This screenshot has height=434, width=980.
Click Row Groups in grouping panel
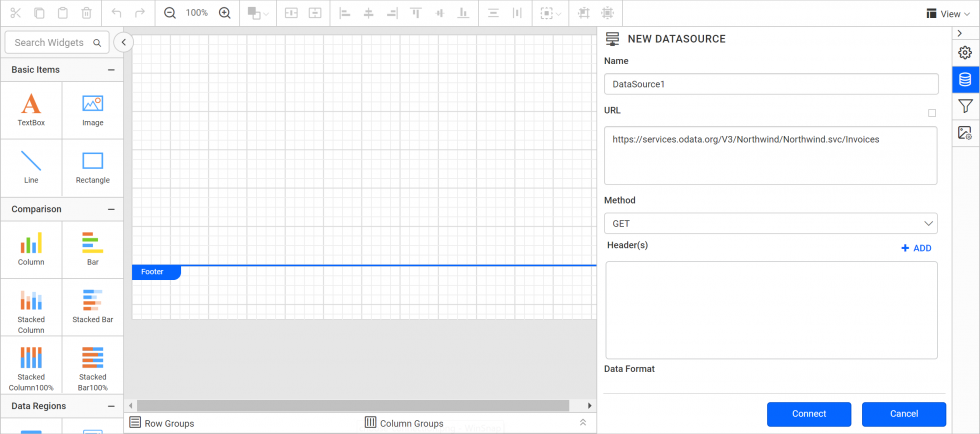[162, 423]
